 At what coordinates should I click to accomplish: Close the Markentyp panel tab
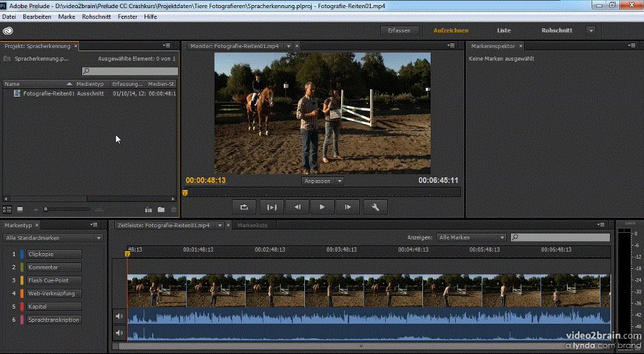pyautogui.click(x=37, y=225)
